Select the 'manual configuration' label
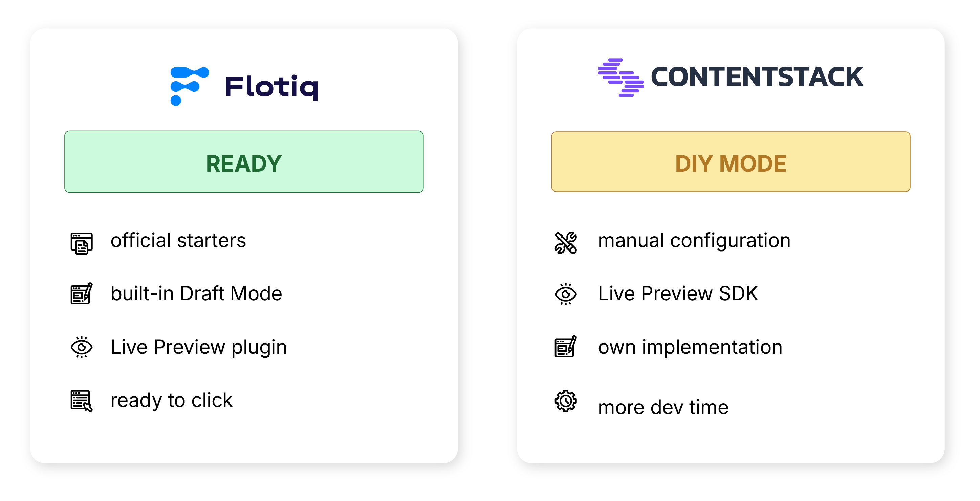The height and width of the screenshot is (501, 980). click(x=694, y=240)
